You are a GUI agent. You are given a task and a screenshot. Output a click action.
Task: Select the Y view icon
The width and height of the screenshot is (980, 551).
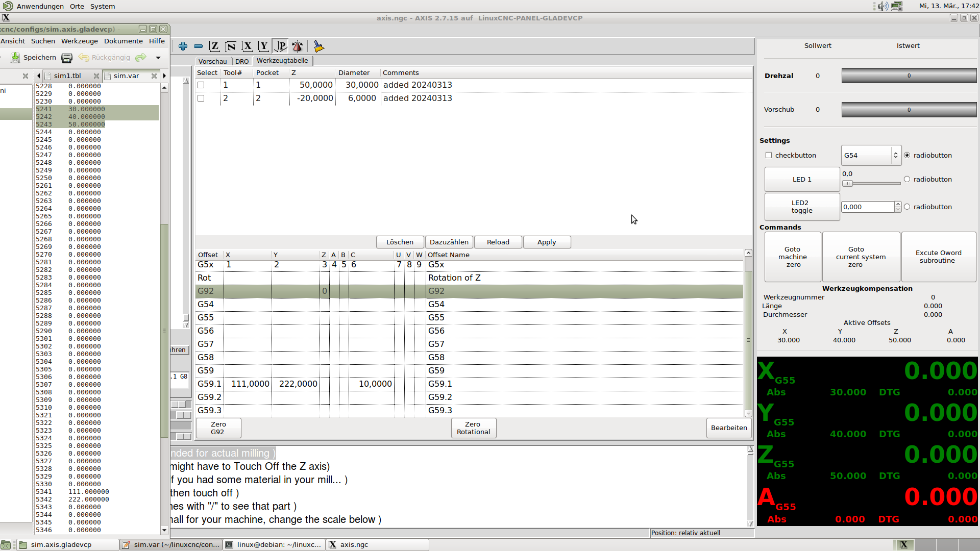pyautogui.click(x=263, y=46)
